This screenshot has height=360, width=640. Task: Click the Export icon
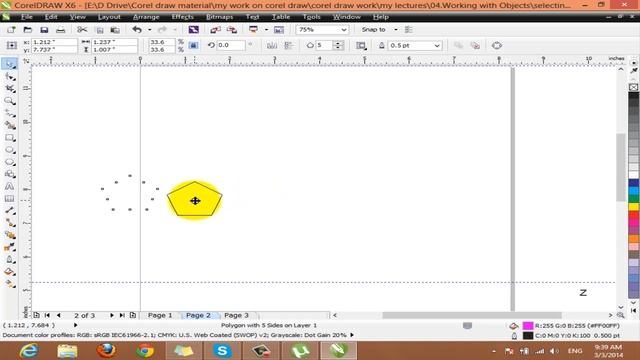(x=232, y=30)
